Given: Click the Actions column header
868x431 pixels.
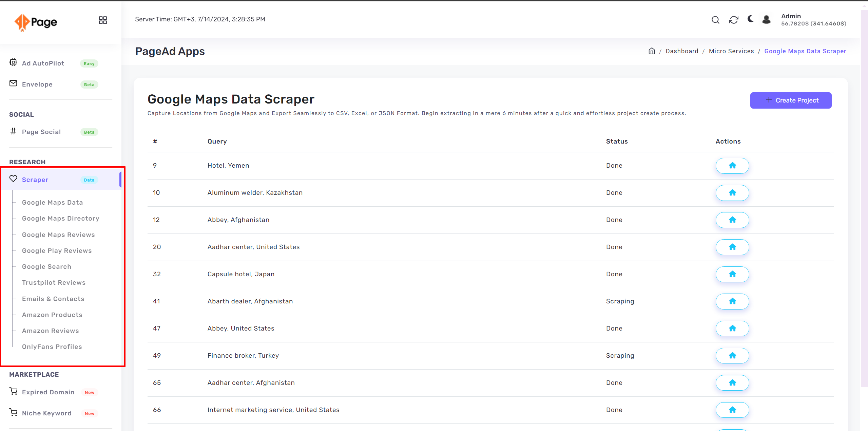Looking at the screenshot, I should tap(728, 142).
